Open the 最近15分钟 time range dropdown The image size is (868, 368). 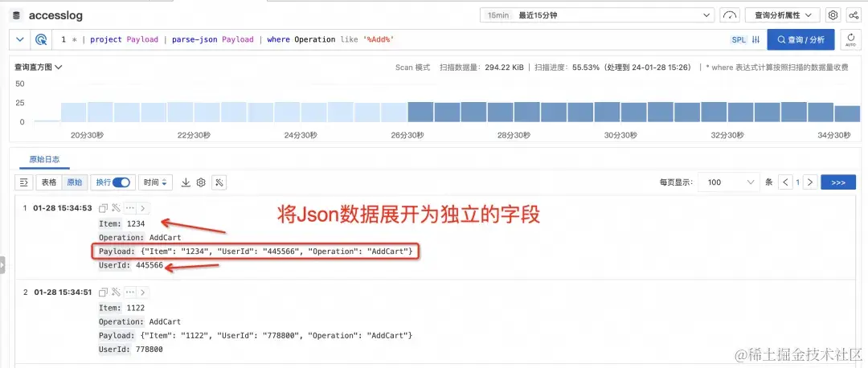coord(597,15)
